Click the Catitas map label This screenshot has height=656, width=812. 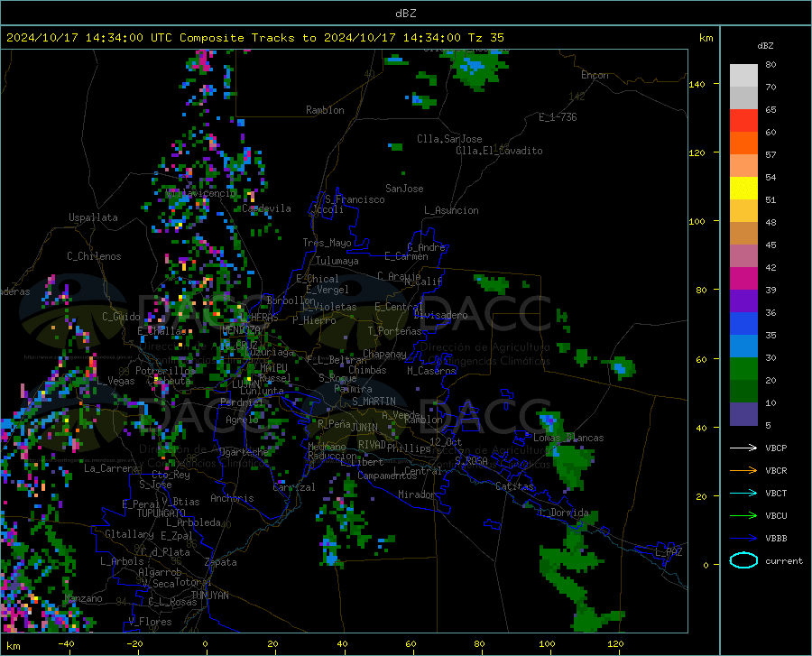click(x=514, y=486)
